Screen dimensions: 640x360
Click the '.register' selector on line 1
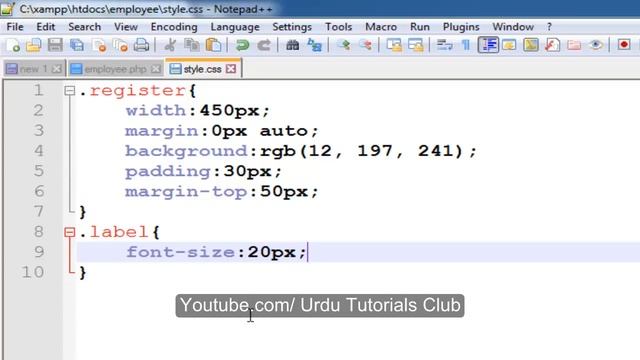click(x=133, y=91)
